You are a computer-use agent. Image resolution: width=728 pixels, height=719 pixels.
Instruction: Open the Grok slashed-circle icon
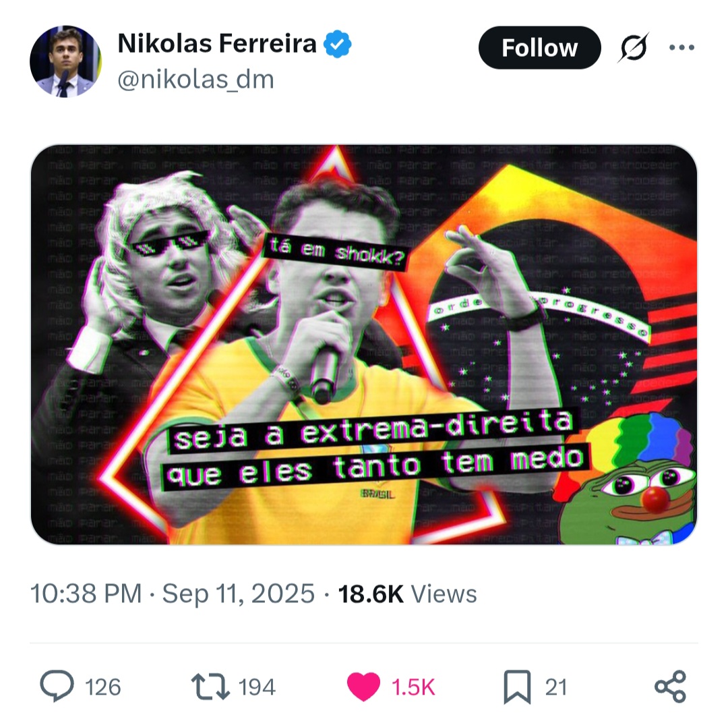pyautogui.click(x=633, y=47)
